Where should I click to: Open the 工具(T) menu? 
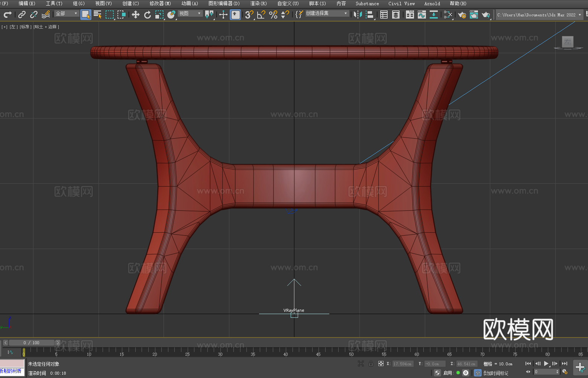[54, 3]
